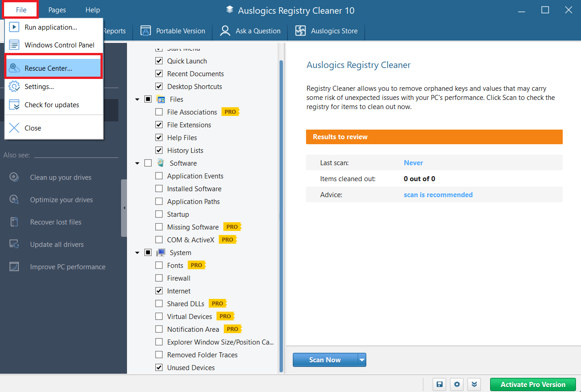Click the Files category folder icon
Screen dimensions: 581x392
[x=160, y=99]
